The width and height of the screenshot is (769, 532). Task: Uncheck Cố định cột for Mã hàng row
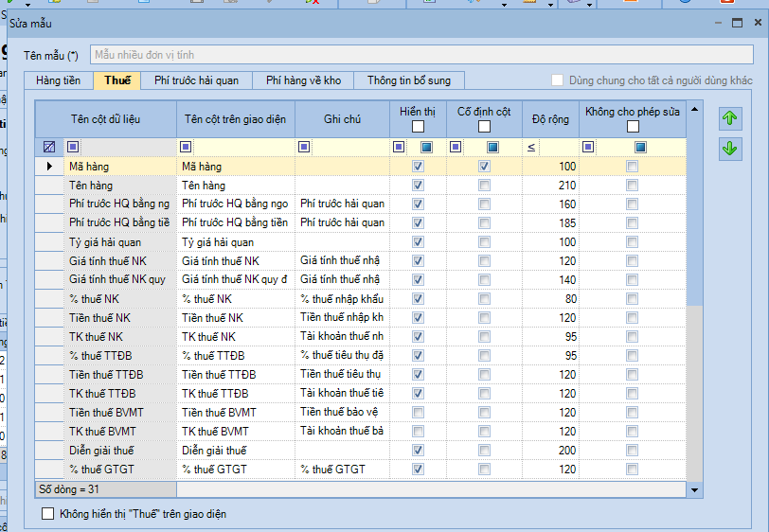484,167
